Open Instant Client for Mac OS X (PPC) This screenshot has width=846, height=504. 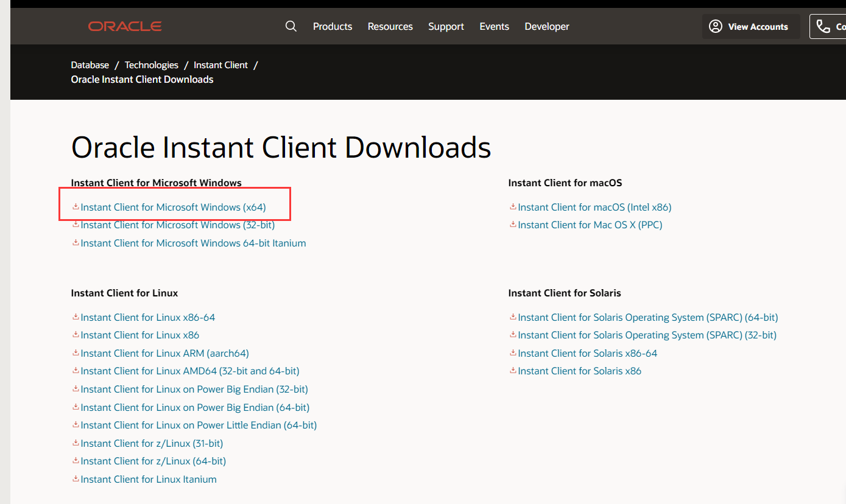tap(590, 225)
